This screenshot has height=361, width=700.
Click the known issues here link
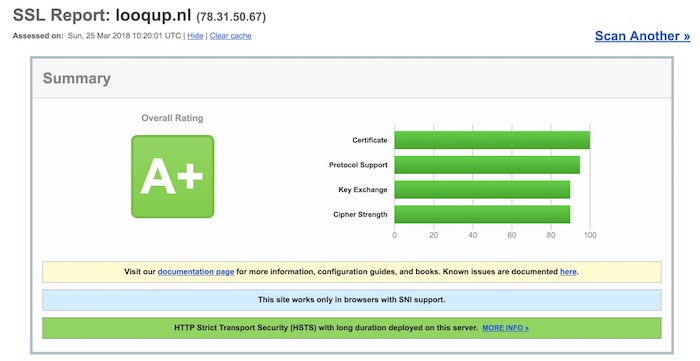tap(568, 272)
